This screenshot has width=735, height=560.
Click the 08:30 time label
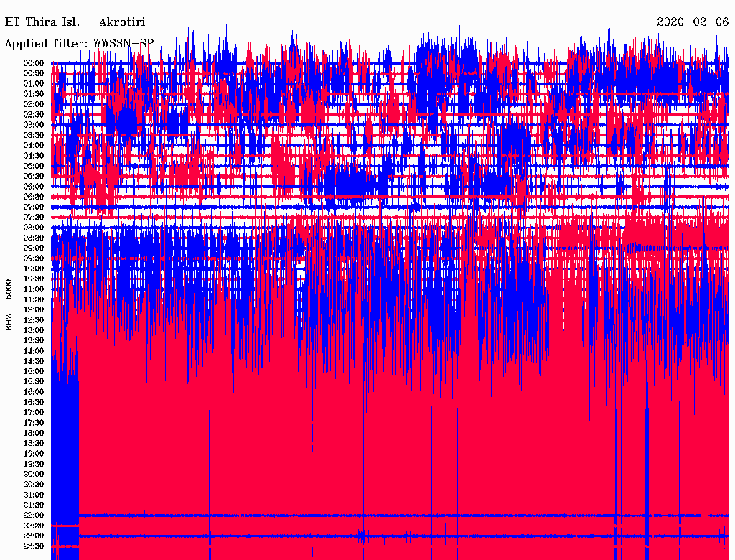coord(34,238)
